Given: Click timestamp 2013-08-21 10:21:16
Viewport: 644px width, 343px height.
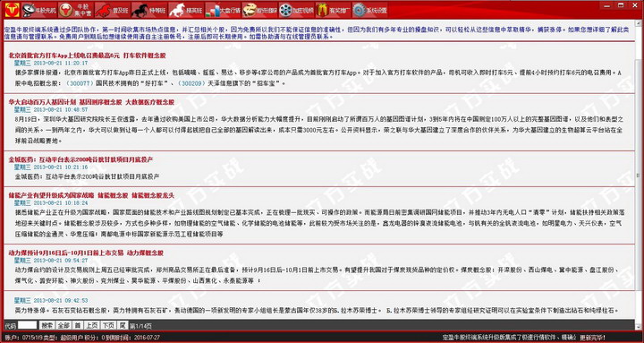Looking at the screenshot, I should [x=61, y=167].
